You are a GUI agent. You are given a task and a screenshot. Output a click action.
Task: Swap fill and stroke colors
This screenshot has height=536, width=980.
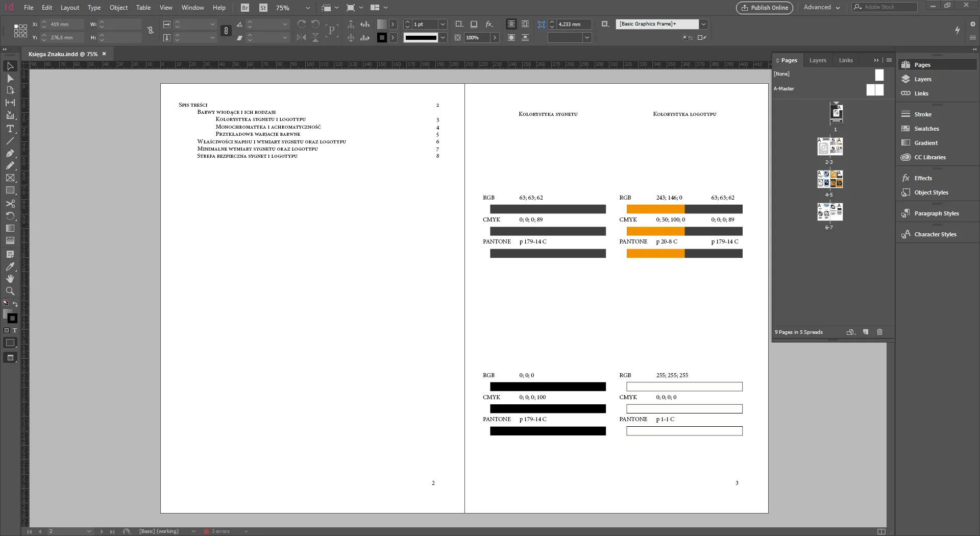[x=15, y=304]
